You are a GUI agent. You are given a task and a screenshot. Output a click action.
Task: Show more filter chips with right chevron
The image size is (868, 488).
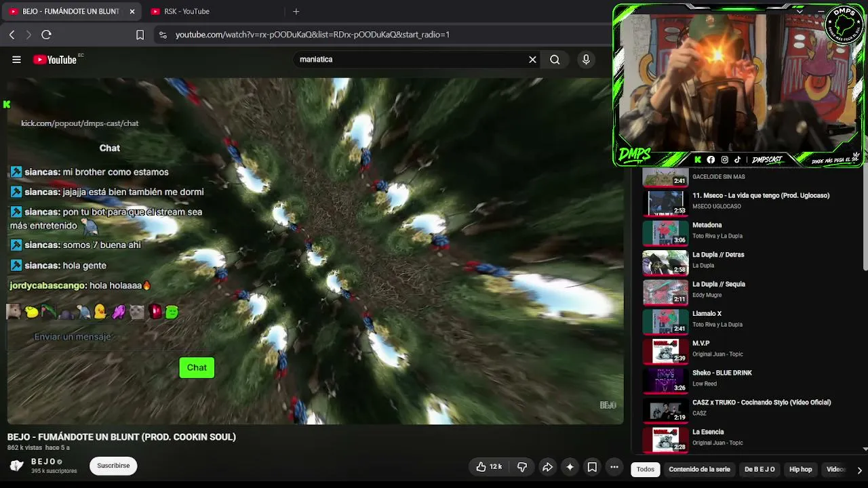tap(859, 470)
